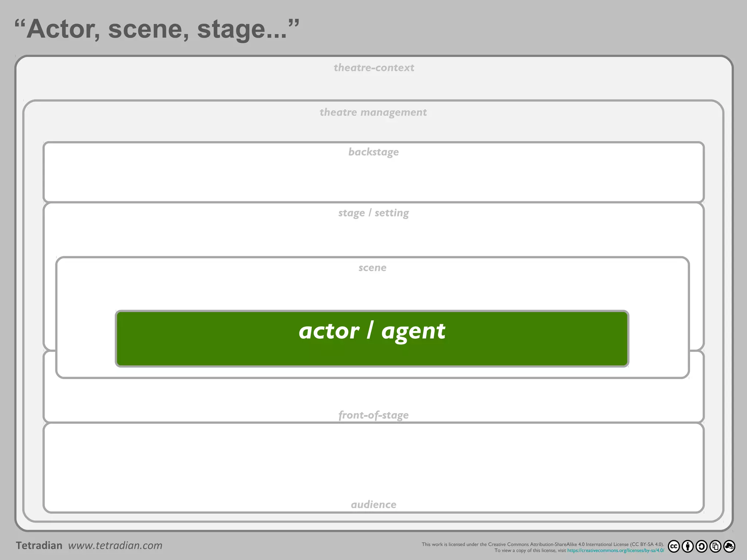747x560 pixels.
Task: Click the theatre-context label
Action: tap(373, 68)
